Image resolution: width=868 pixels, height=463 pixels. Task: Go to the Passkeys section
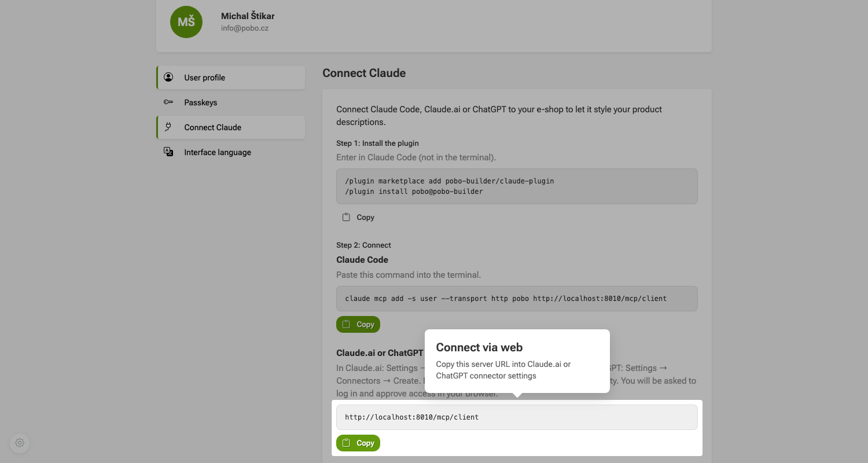pos(231,102)
